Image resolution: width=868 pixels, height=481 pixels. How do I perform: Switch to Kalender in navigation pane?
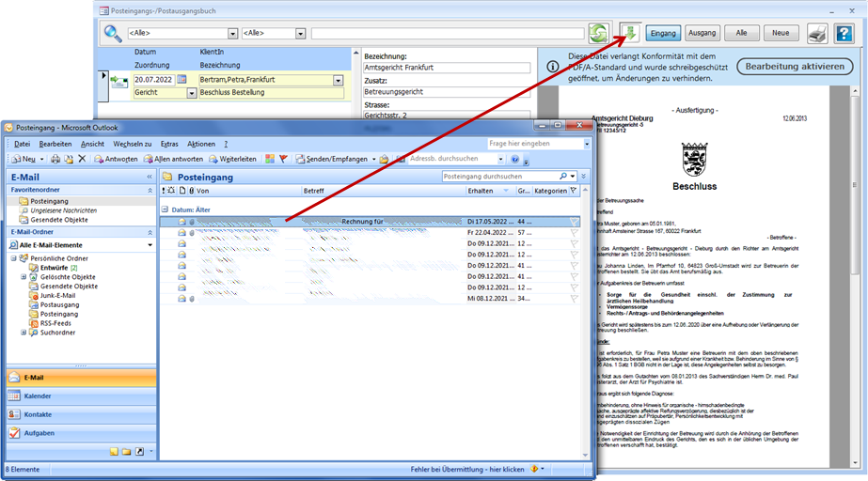coord(82,396)
